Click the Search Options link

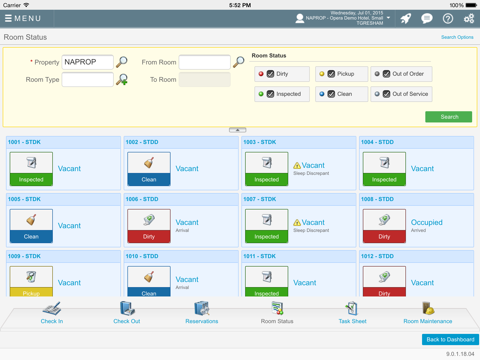457,37
